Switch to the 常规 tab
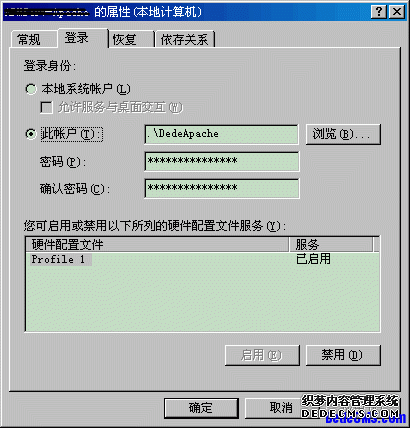 (x=30, y=40)
